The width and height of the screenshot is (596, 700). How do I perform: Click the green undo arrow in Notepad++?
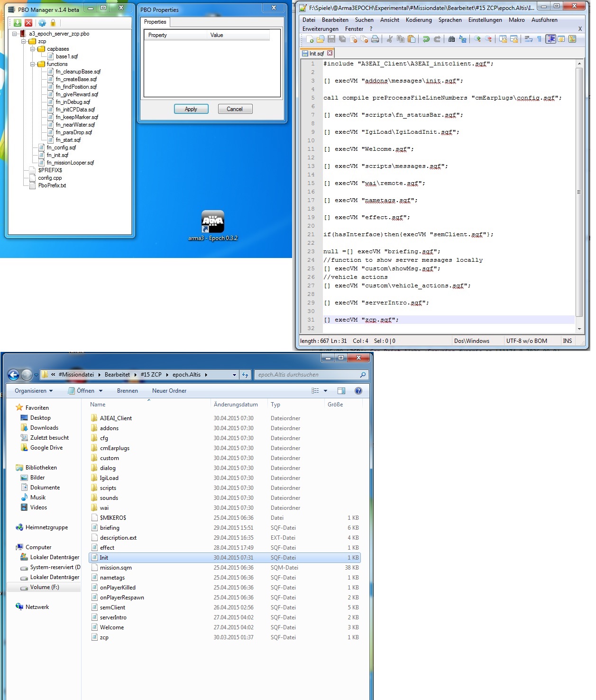coord(426,39)
